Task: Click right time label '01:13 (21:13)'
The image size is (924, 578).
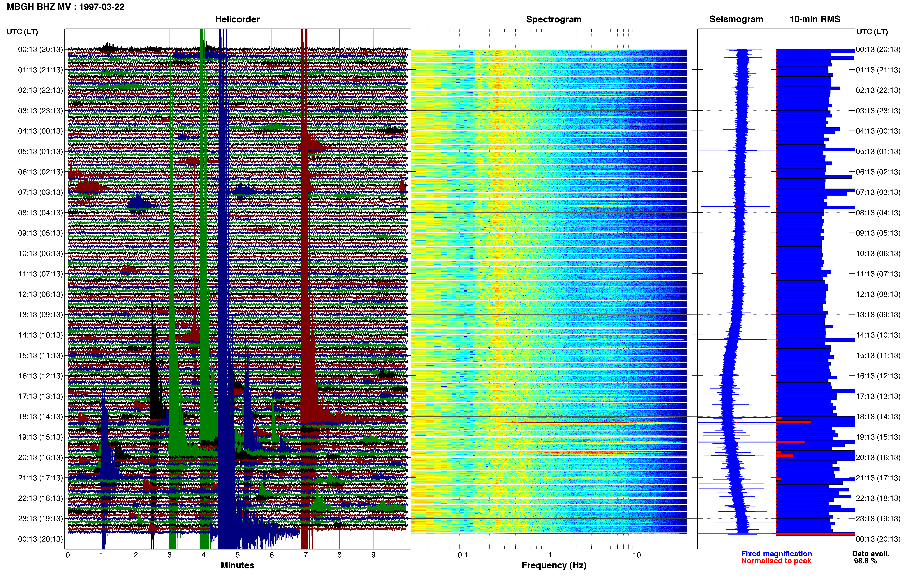Action: [x=878, y=70]
